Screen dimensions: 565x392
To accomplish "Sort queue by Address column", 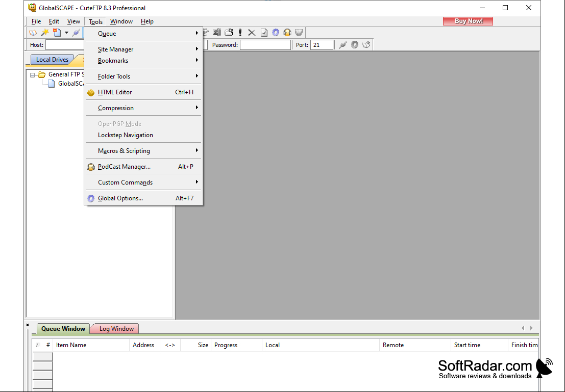I will [144, 345].
